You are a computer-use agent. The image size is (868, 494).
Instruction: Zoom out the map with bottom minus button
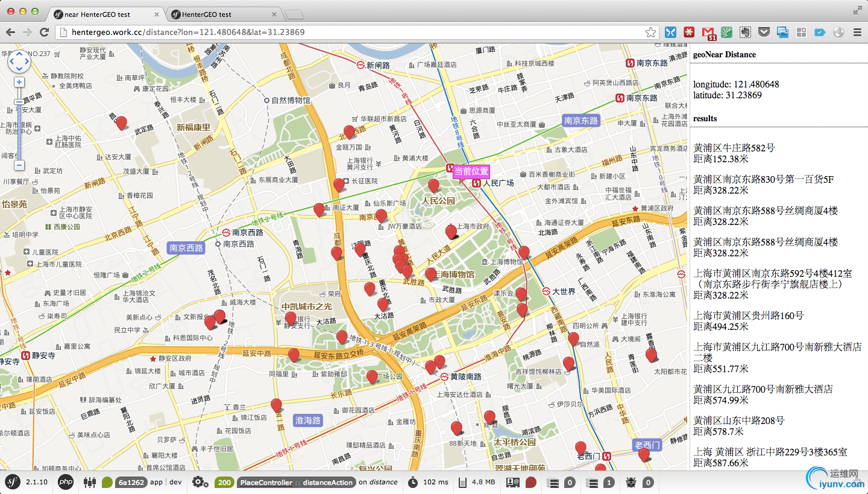pyautogui.click(x=19, y=165)
